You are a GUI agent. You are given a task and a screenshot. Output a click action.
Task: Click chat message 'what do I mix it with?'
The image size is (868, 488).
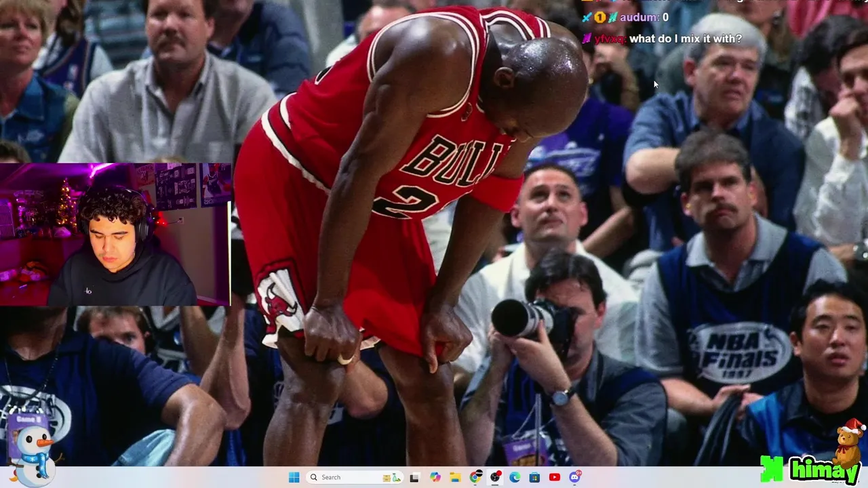click(x=686, y=39)
